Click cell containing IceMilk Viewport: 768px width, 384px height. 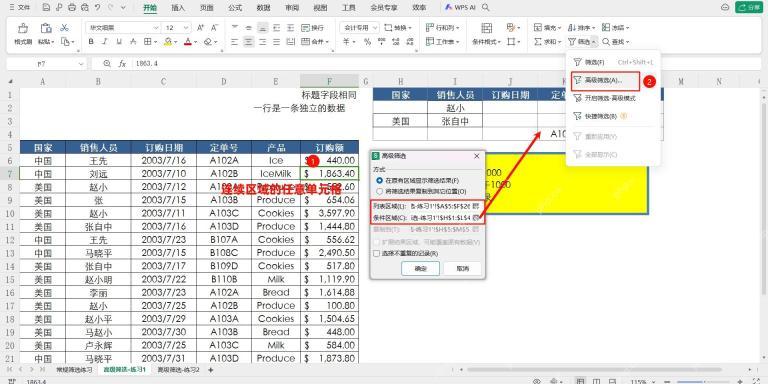pyautogui.click(x=276, y=173)
